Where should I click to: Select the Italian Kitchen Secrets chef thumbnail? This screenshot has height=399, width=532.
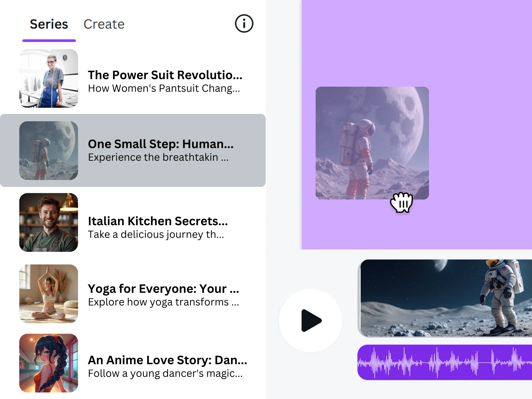pos(49,223)
